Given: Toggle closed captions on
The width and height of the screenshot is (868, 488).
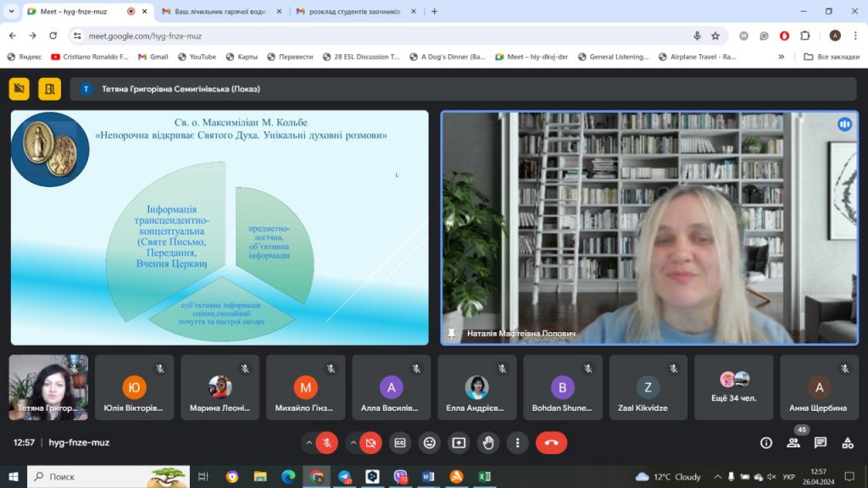Looking at the screenshot, I should [400, 442].
